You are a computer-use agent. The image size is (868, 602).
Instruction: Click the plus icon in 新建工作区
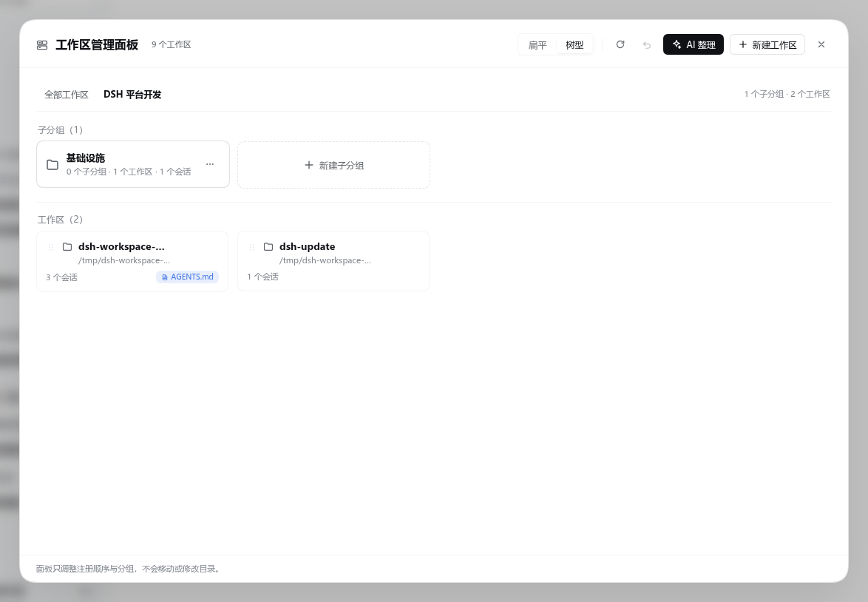(x=743, y=44)
